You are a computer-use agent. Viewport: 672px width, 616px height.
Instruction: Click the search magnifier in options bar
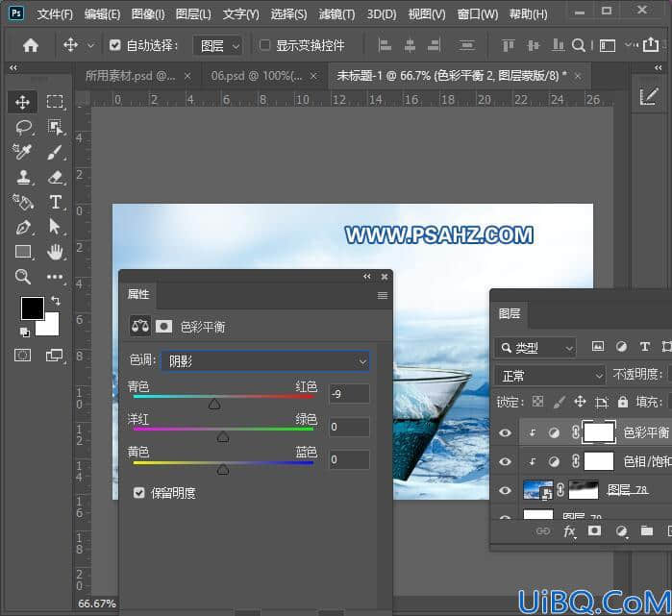[579, 45]
